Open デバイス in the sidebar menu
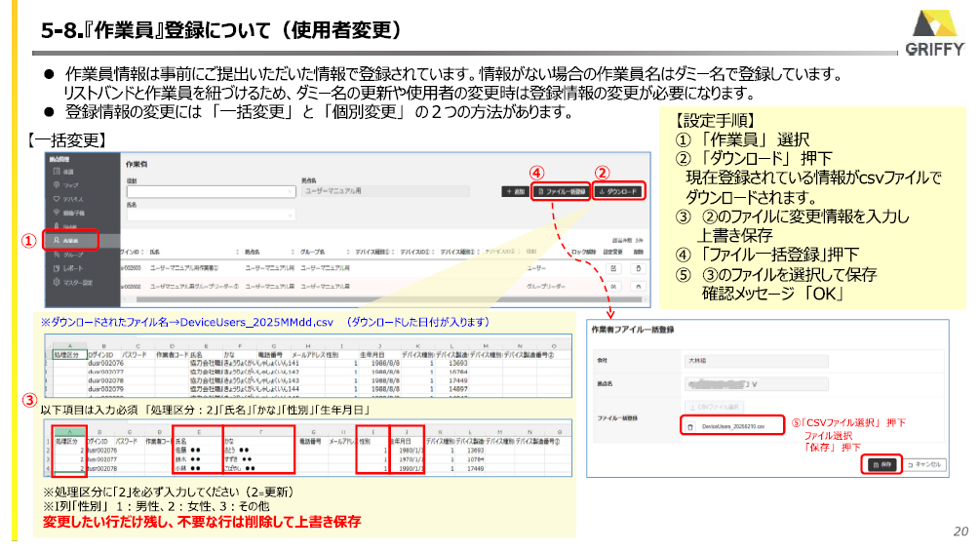980x552 pixels. click(x=72, y=199)
